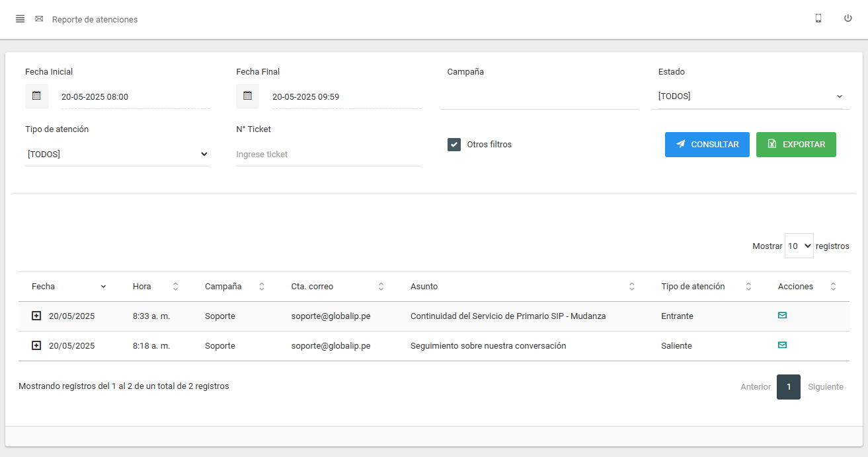Open the hamburger menu icon
Viewport: 868px width, 457px height.
click(20, 19)
